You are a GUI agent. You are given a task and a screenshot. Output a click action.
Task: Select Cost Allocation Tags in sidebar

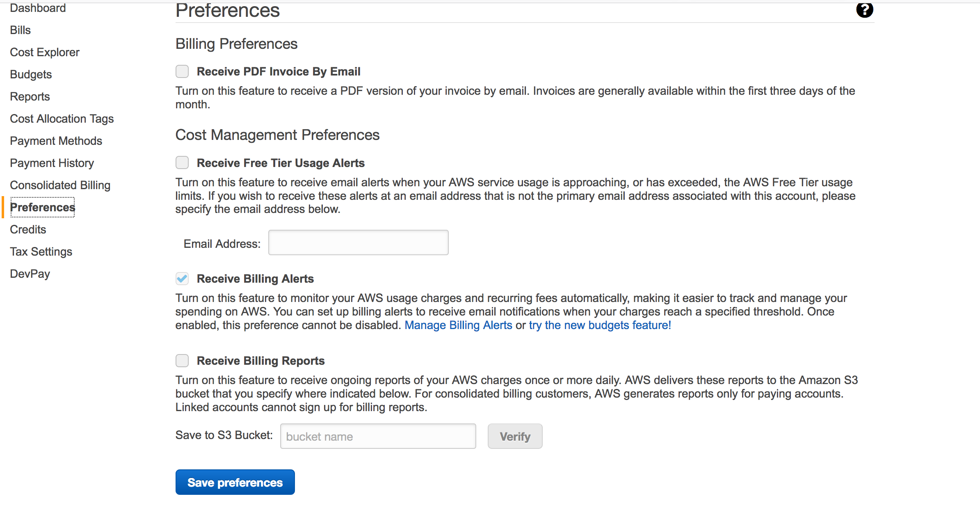pos(62,119)
